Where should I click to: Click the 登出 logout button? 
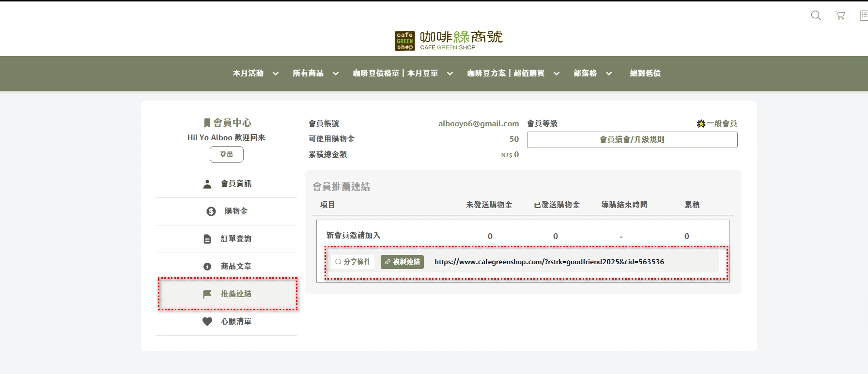227,154
